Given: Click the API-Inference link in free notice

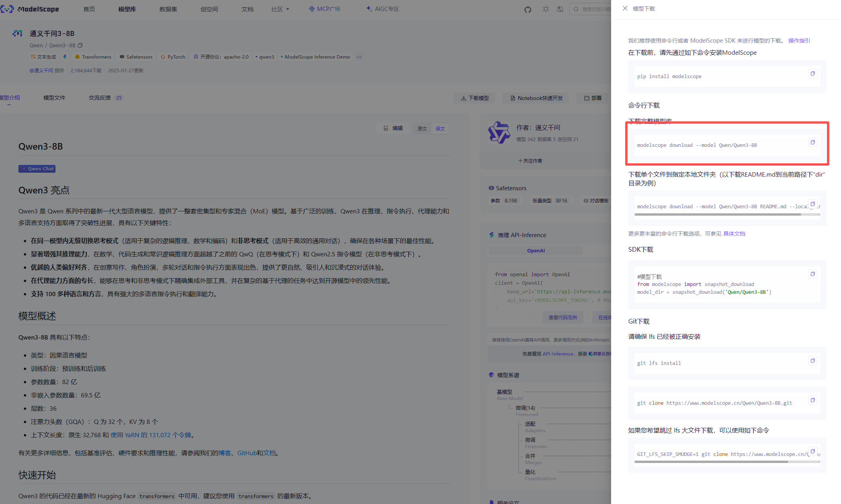Looking at the screenshot, I should [x=558, y=354].
